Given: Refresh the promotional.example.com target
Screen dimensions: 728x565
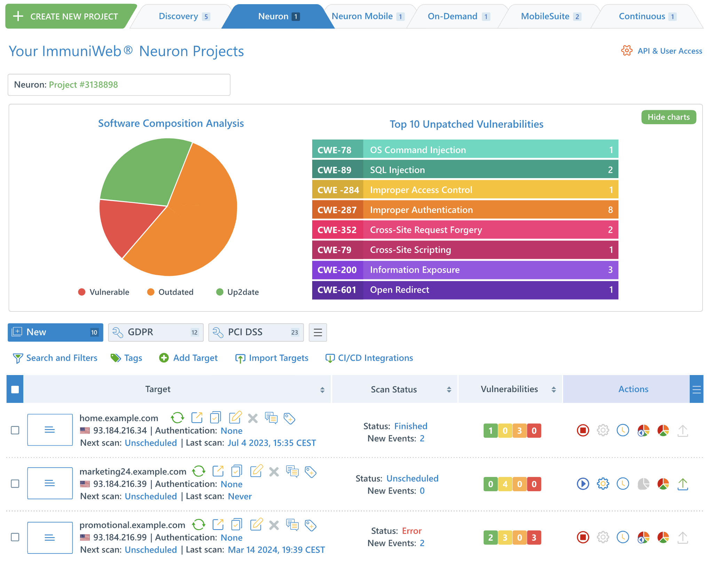Looking at the screenshot, I should (199, 524).
